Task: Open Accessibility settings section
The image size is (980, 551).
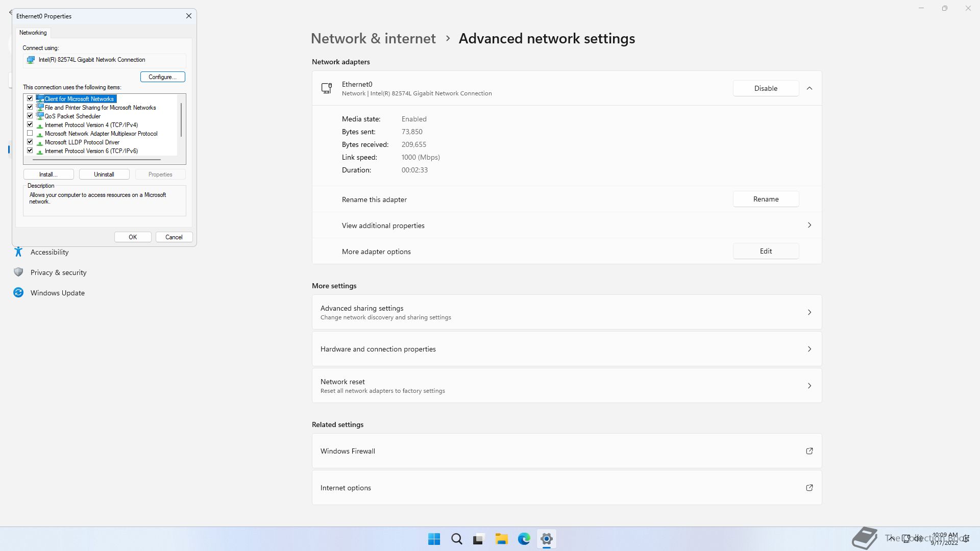Action: pos(50,252)
